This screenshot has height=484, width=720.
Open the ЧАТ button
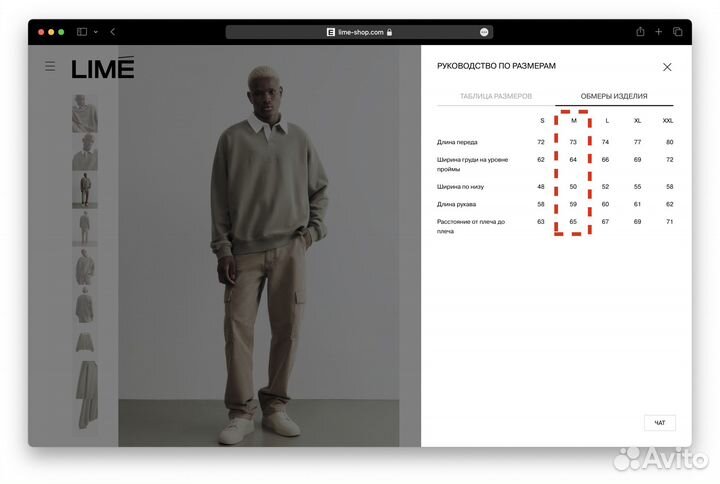(659, 423)
